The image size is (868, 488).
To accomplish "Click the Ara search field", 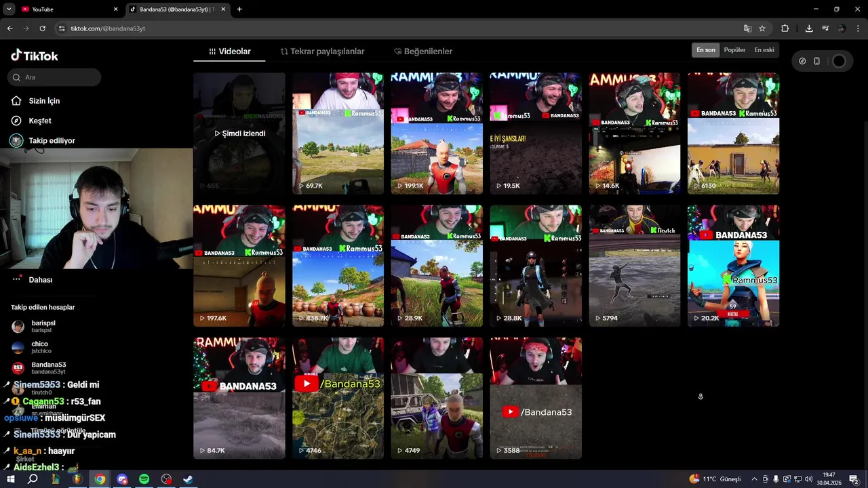I will pos(56,77).
